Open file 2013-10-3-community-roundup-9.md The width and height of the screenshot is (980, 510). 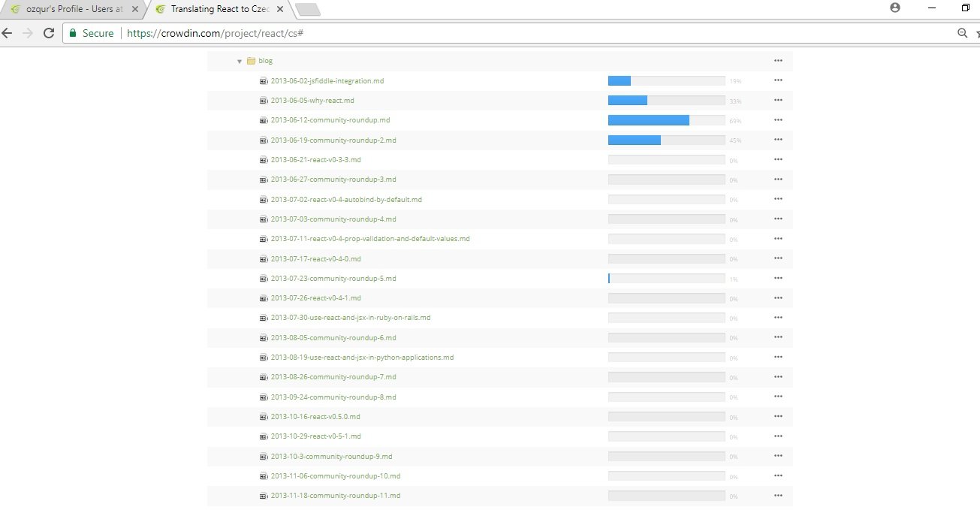click(x=331, y=456)
